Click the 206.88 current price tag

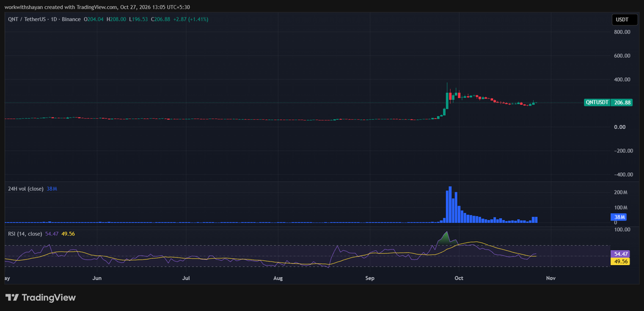point(621,102)
